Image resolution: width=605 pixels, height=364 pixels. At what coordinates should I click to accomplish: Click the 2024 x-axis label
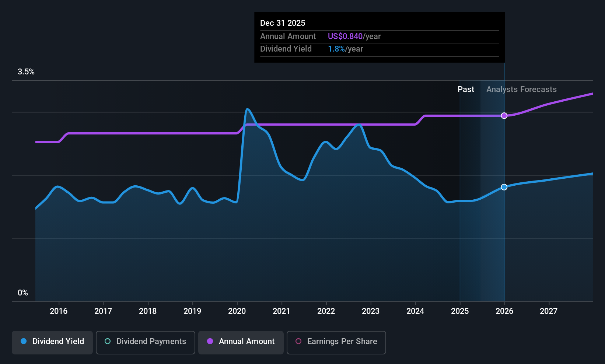(x=415, y=311)
